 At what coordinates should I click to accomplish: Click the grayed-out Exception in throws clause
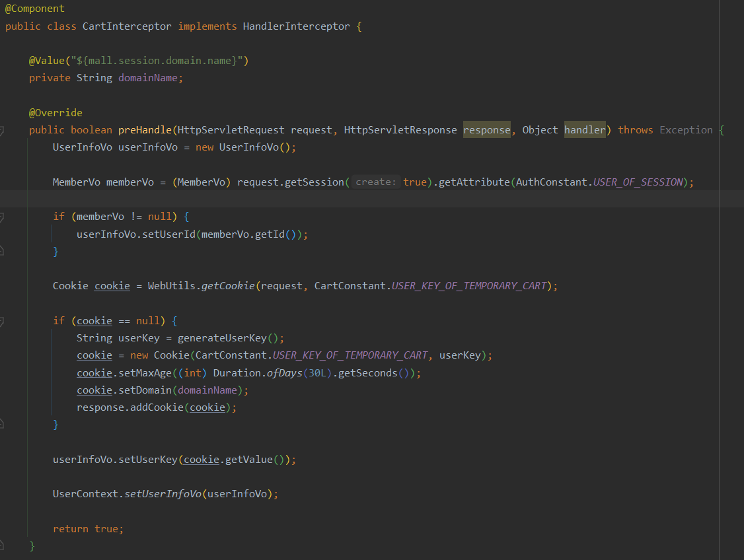[x=686, y=130]
